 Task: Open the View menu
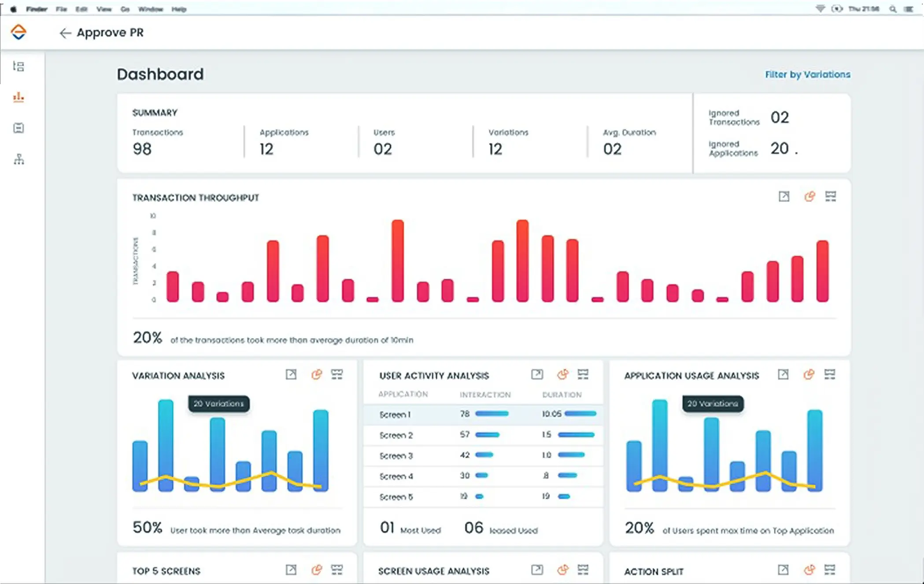point(104,9)
